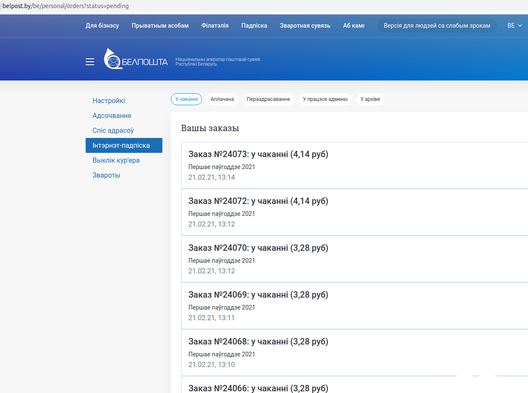Click timestamp 21.02.21, 13:10

point(211,364)
